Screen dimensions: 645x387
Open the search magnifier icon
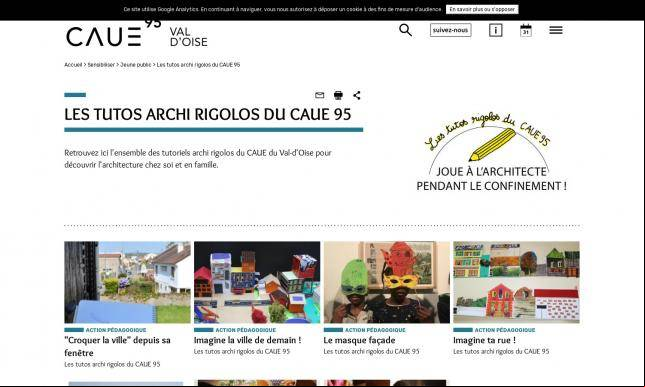(x=405, y=30)
